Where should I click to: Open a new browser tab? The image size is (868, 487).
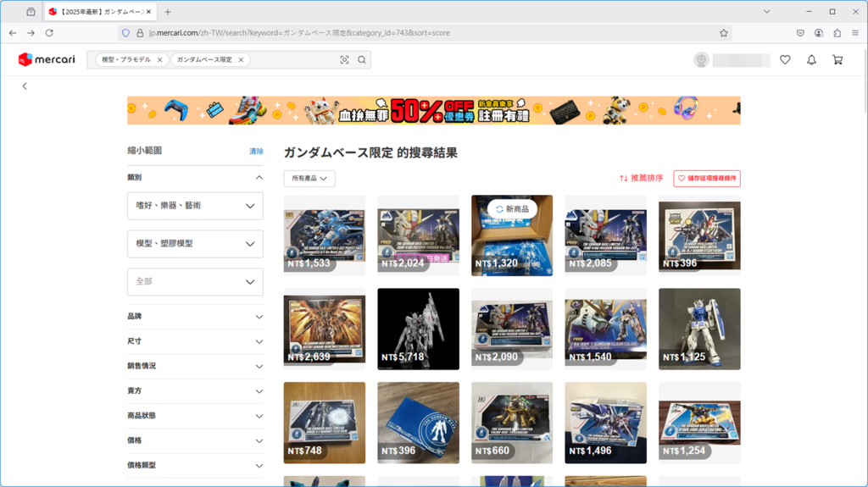(168, 12)
